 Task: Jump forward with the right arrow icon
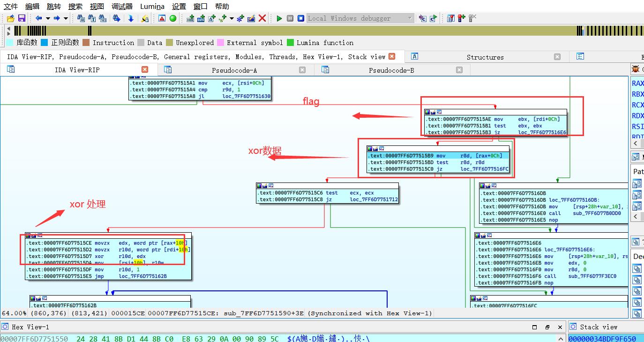click(x=57, y=18)
